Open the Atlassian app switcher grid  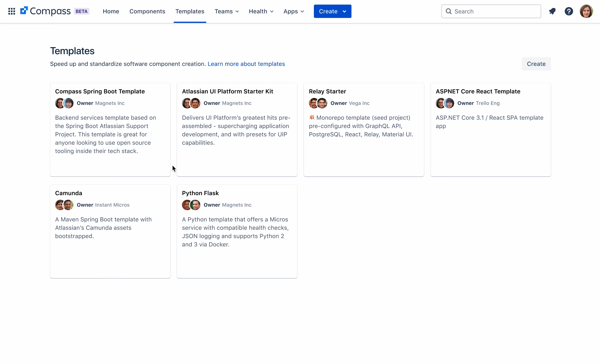11,11
